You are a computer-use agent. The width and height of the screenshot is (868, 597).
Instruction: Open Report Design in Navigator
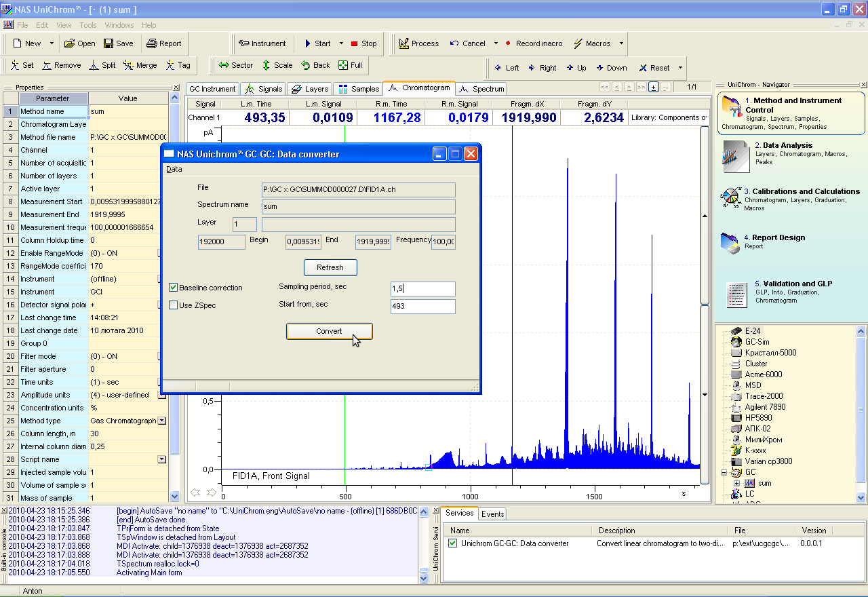point(790,242)
